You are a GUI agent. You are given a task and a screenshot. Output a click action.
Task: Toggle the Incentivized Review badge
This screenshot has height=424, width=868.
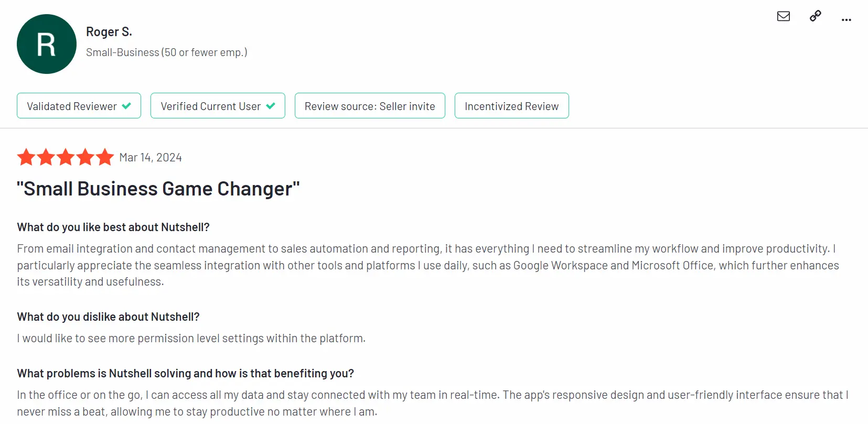pos(511,105)
